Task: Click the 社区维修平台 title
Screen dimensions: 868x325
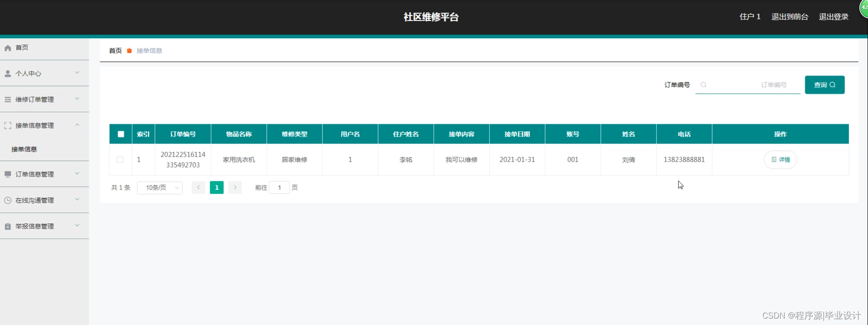Action: [431, 17]
